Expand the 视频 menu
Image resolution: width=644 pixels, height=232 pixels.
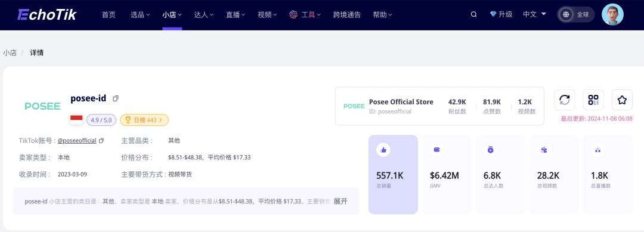(267, 15)
